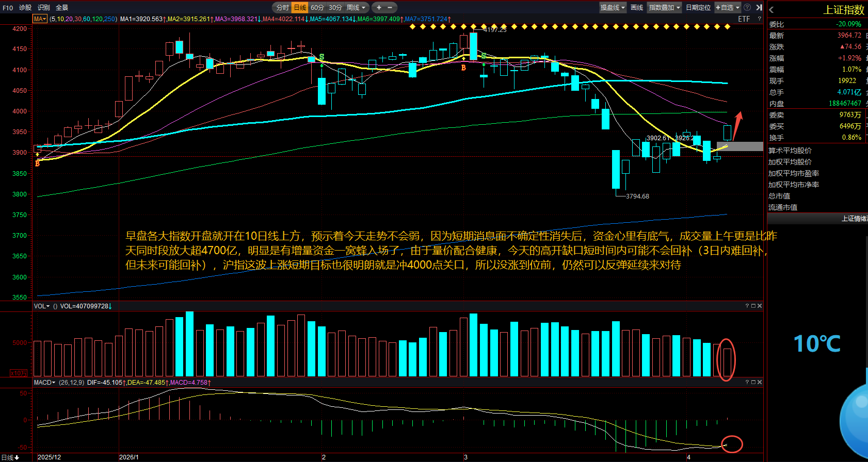The height and width of the screenshot is (462, 868).
Task: Open the MA indicator selector dropdown
Action: (40, 19)
